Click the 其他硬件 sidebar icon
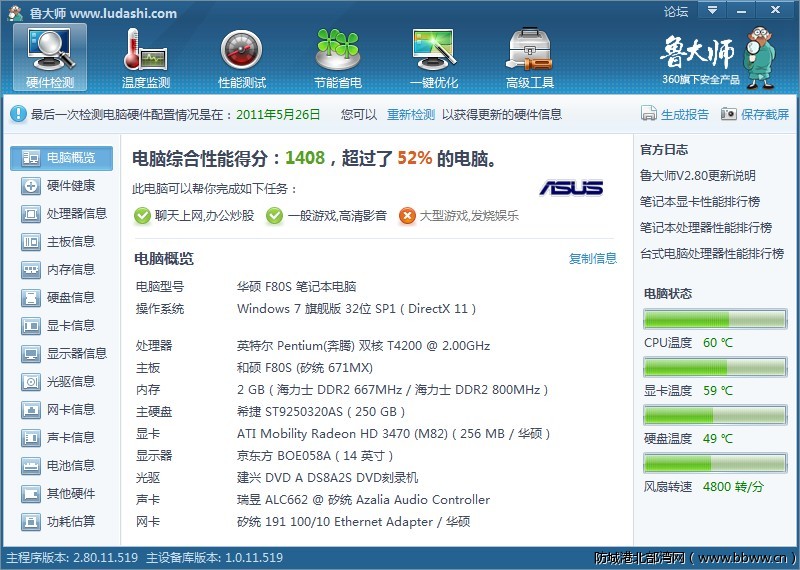Image resolution: width=800 pixels, height=570 pixels. 31,494
